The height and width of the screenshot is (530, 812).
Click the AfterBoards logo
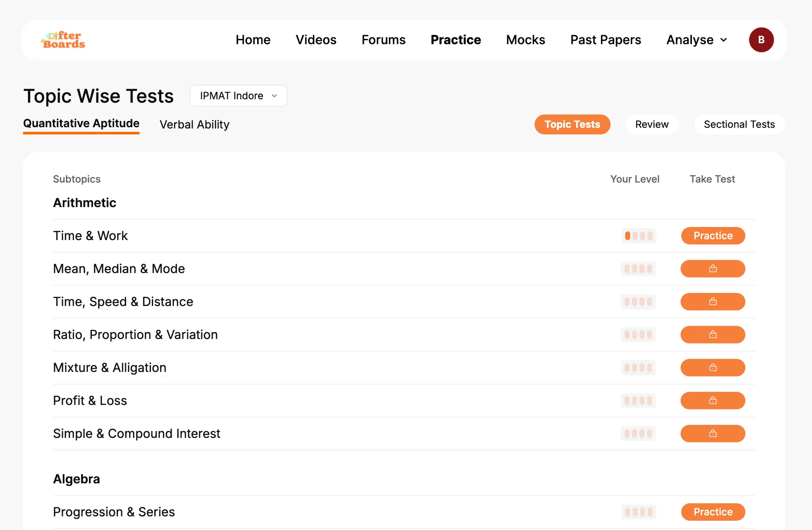[63, 40]
